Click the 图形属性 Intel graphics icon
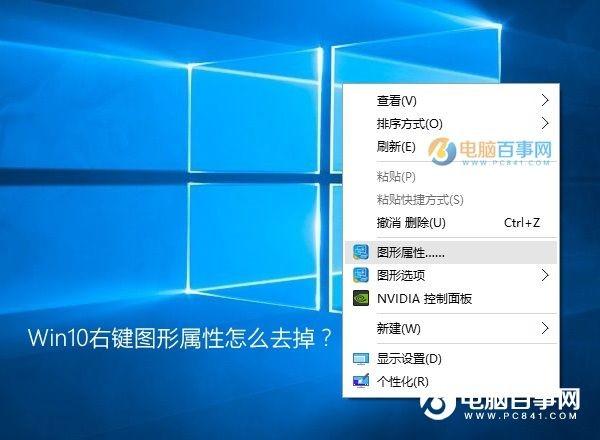The image size is (600, 440). point(360,252)
